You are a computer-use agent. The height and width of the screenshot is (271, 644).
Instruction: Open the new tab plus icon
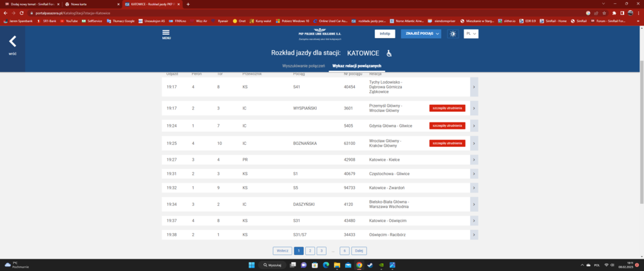point(188,4)
